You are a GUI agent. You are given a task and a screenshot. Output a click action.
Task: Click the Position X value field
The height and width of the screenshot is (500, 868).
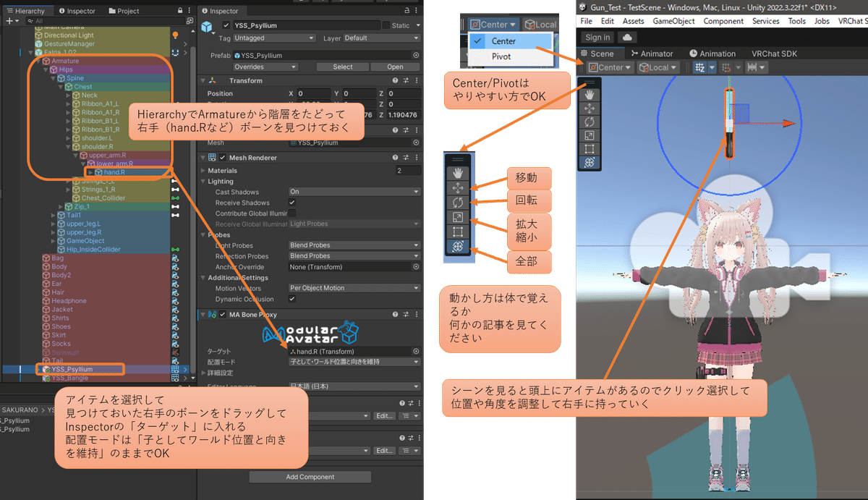(312, 94)
